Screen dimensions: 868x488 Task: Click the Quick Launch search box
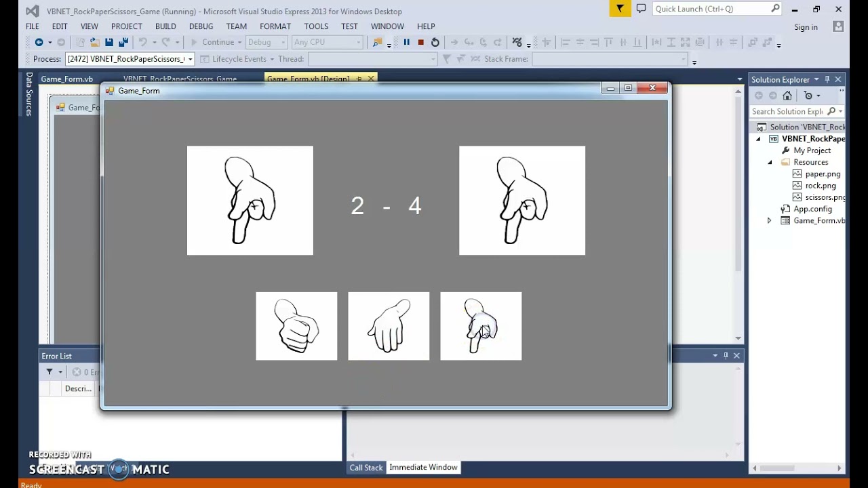pyautogui.click(x=717, y=9)
